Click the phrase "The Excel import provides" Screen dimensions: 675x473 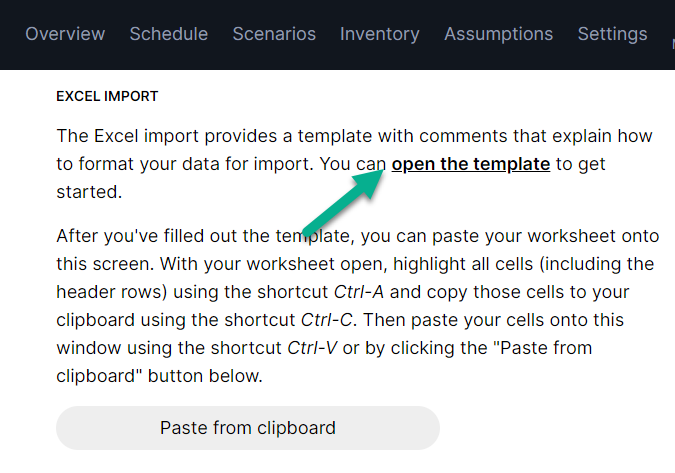[155, 136]
